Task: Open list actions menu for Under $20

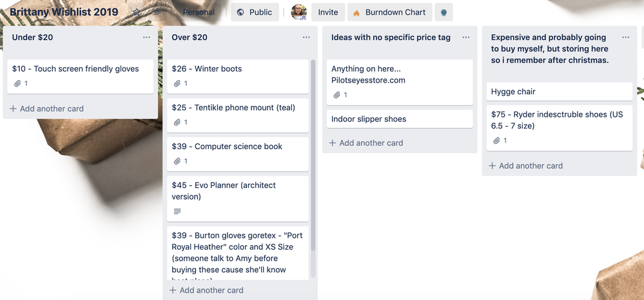Action: pos(146,37)
